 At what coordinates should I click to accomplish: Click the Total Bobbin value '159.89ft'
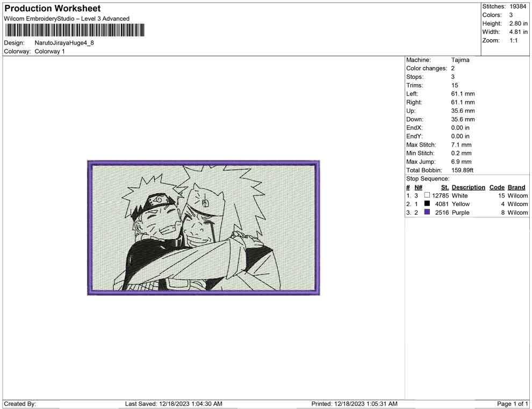[462, 170]
